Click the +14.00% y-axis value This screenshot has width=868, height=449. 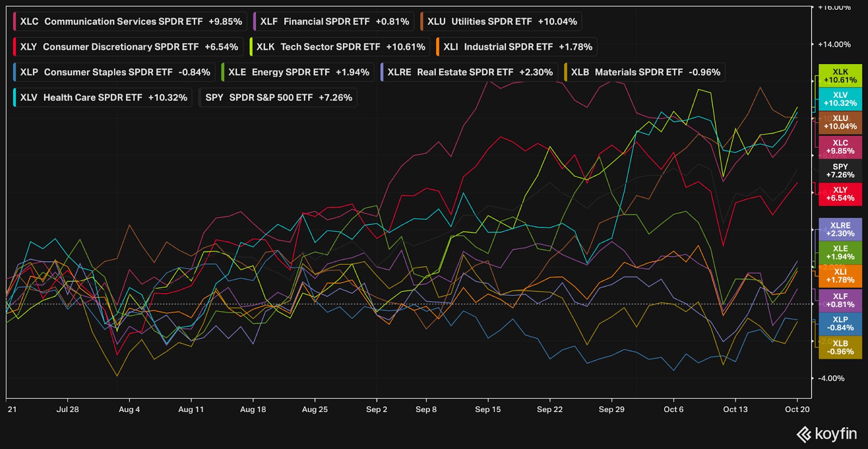834,45
